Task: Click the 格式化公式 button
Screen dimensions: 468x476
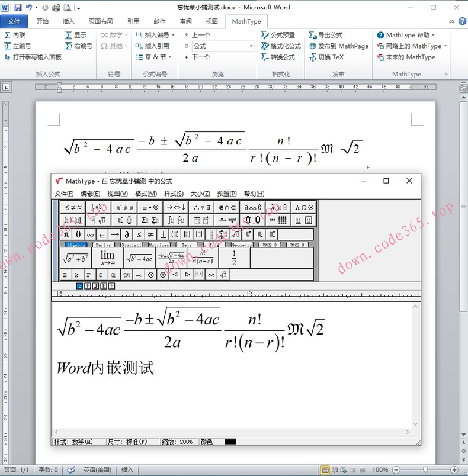Action: click(x=281, y=46)
